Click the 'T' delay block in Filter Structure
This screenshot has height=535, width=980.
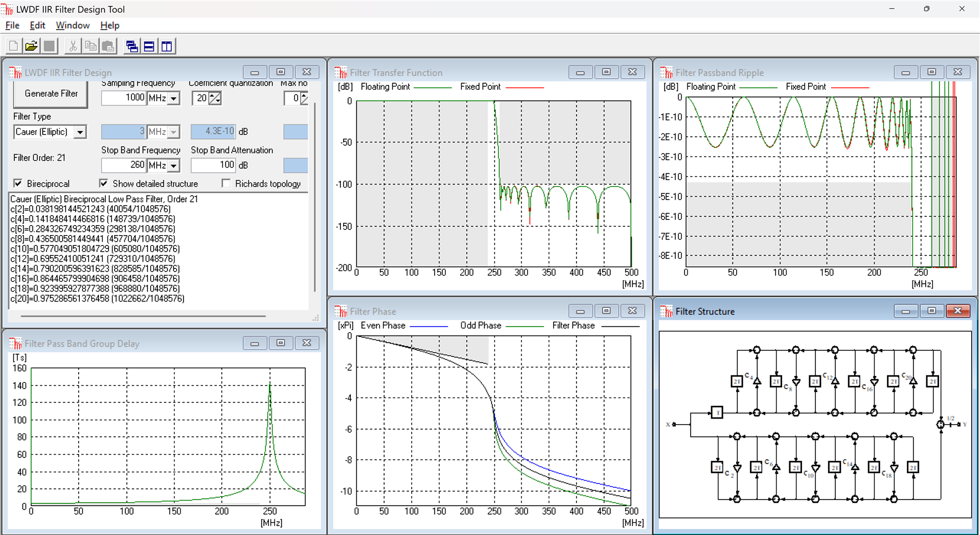tap(717, 412)
